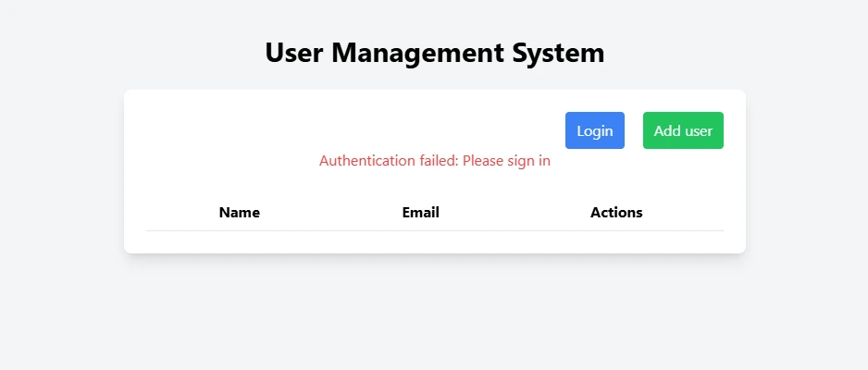Select the Actions column header
Image resolution: width=868 pixels, height=370 pixels.
[616, 213]
